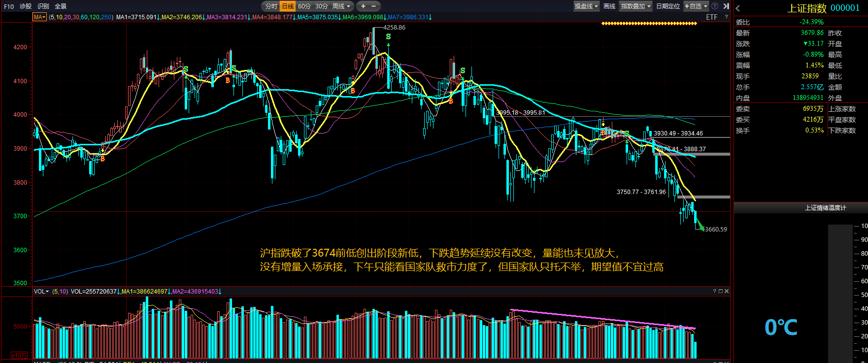Click the 上证指数 stock name title

coord(807,8)
